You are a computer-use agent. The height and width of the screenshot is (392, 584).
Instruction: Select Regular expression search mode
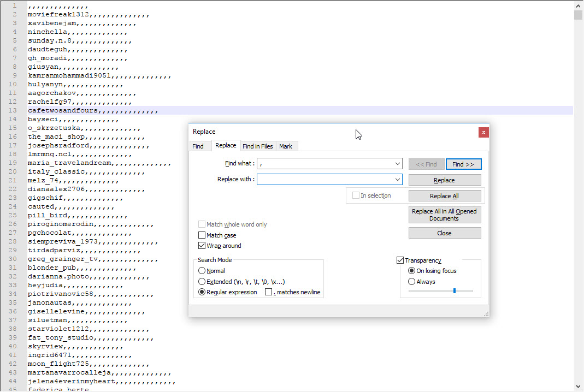click(x=202, y=292)
